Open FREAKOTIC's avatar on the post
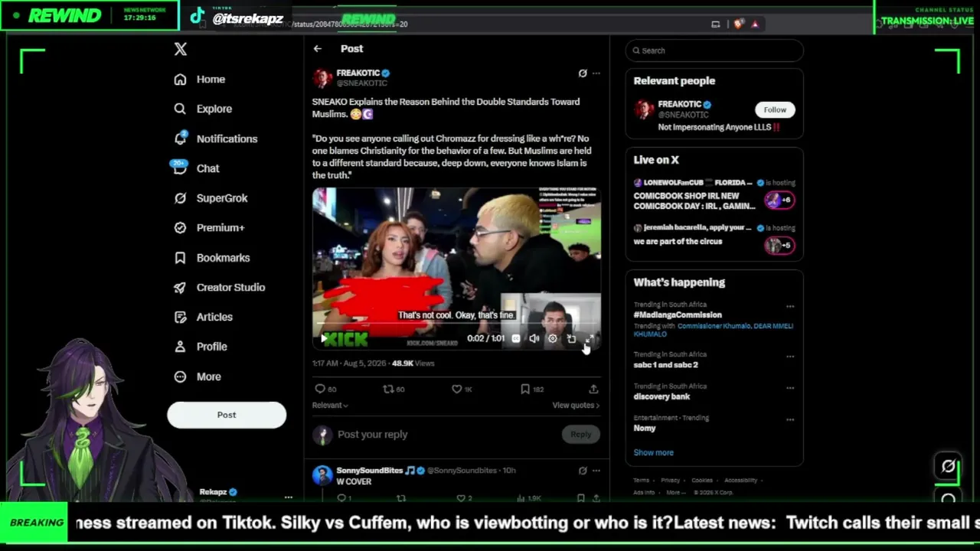 point(322,78)
